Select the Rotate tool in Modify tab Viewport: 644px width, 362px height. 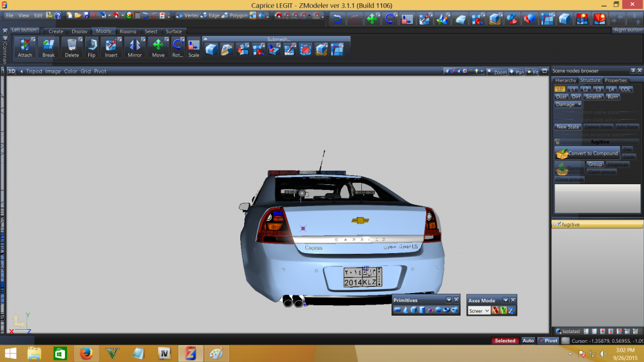178,47
